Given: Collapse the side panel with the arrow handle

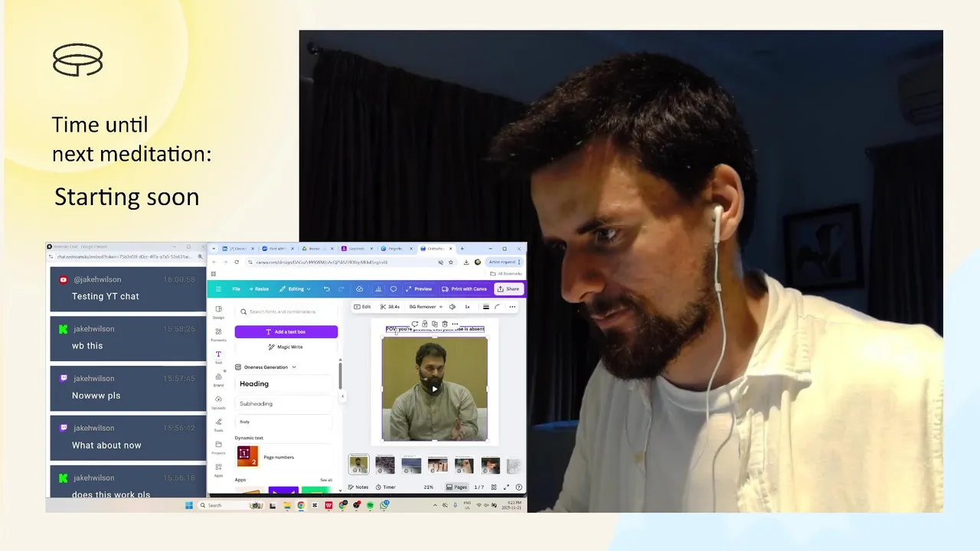Looking at the screenshot, I should (342, 396).
